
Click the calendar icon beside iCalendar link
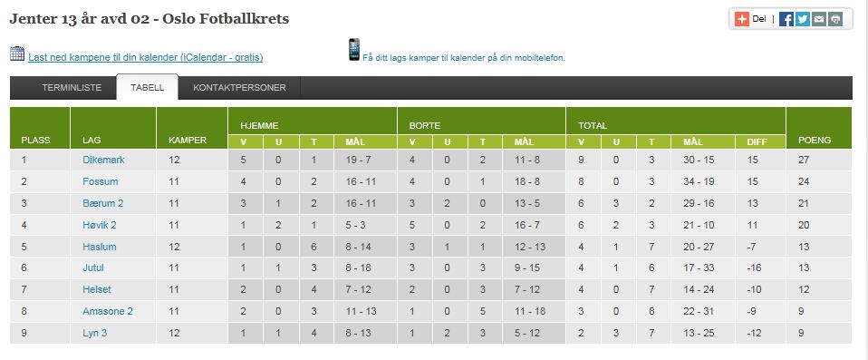[x=17, y=54]
